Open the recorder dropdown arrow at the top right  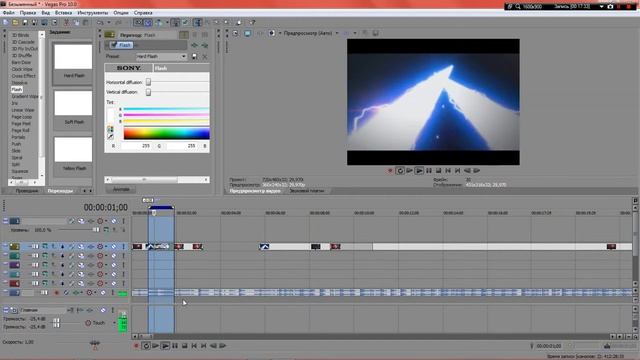point(601,7)
